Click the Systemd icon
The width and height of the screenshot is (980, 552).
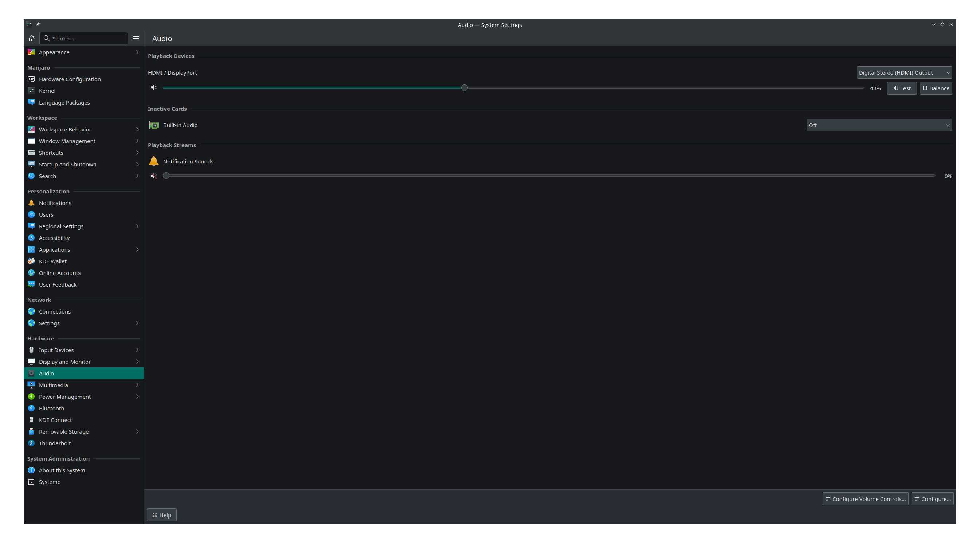pyautogui.click(x=31, y=482)
